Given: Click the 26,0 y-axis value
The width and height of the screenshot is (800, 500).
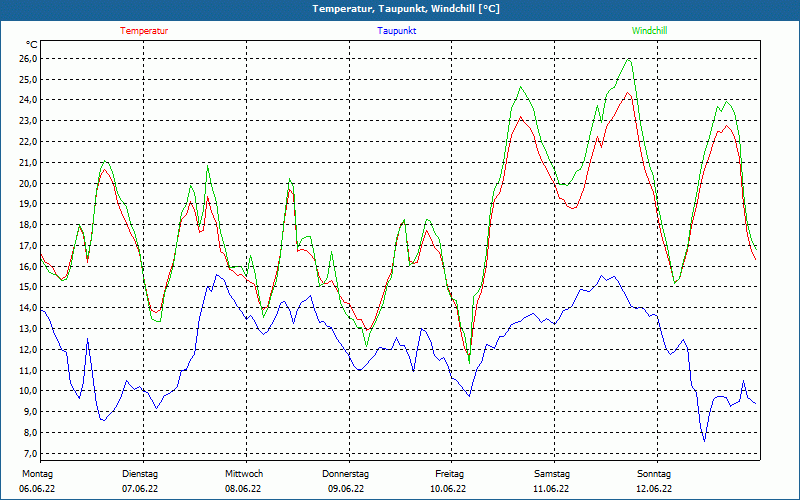Looking at the screenshot, I should point(29,59).
